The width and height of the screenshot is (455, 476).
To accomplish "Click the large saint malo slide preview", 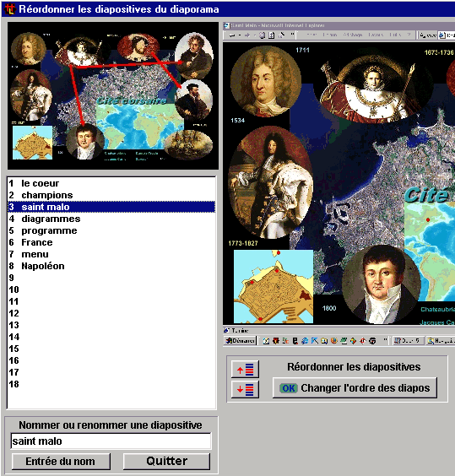I will tap(339, 184).
